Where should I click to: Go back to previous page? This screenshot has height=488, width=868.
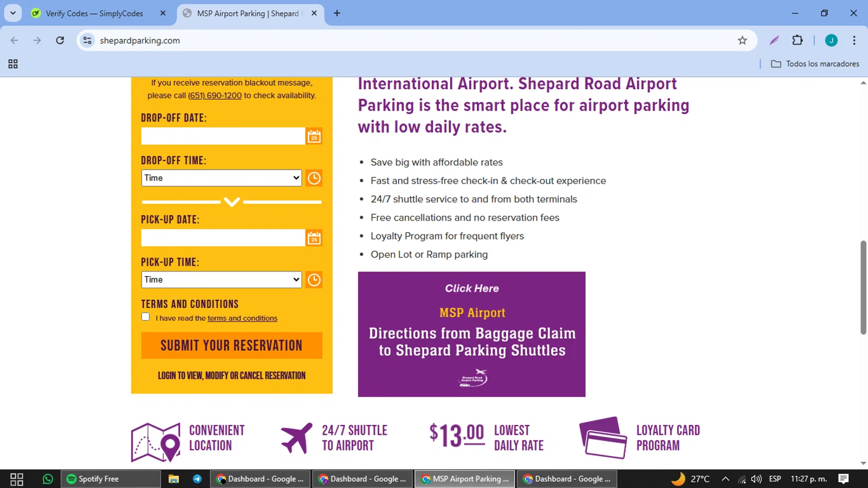coord(14,41)
